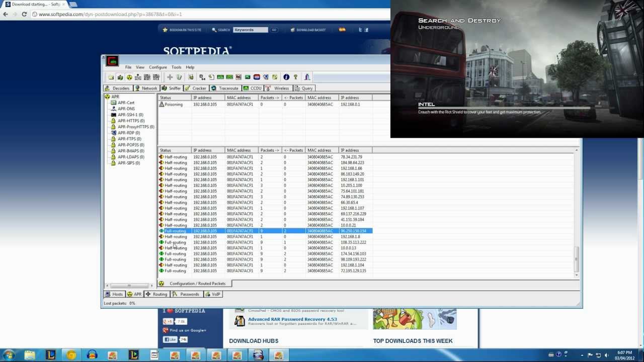Select highlighted row with IP 96.250.150.154
The width and height of the screenshot is (644, 362).
coord(266,231)
